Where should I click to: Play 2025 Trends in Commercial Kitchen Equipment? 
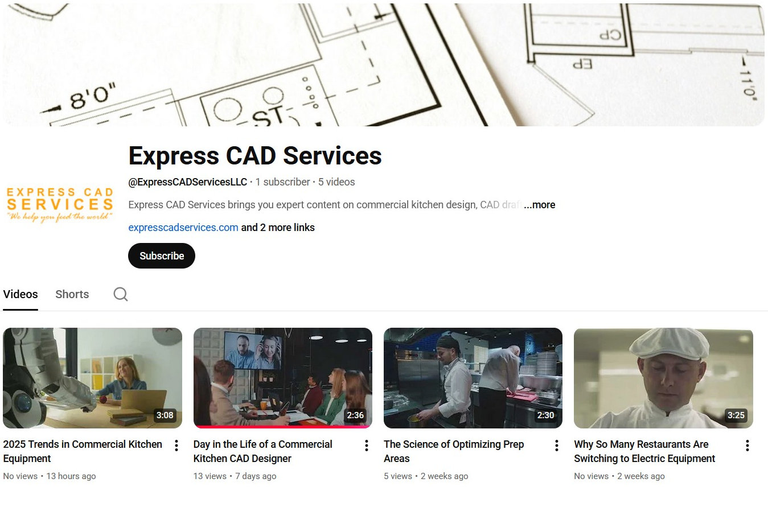click(93, 377)
